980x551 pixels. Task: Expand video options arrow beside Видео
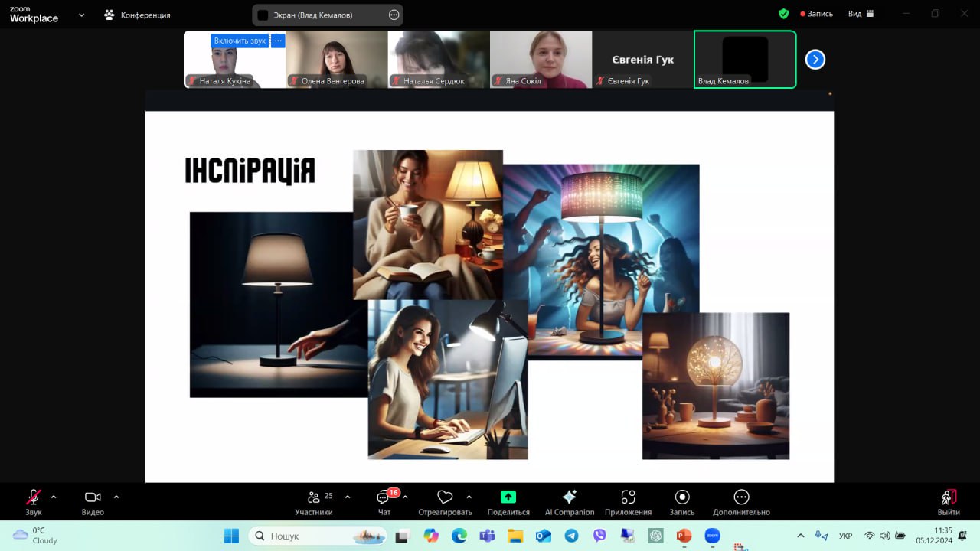tap(116, 497)
